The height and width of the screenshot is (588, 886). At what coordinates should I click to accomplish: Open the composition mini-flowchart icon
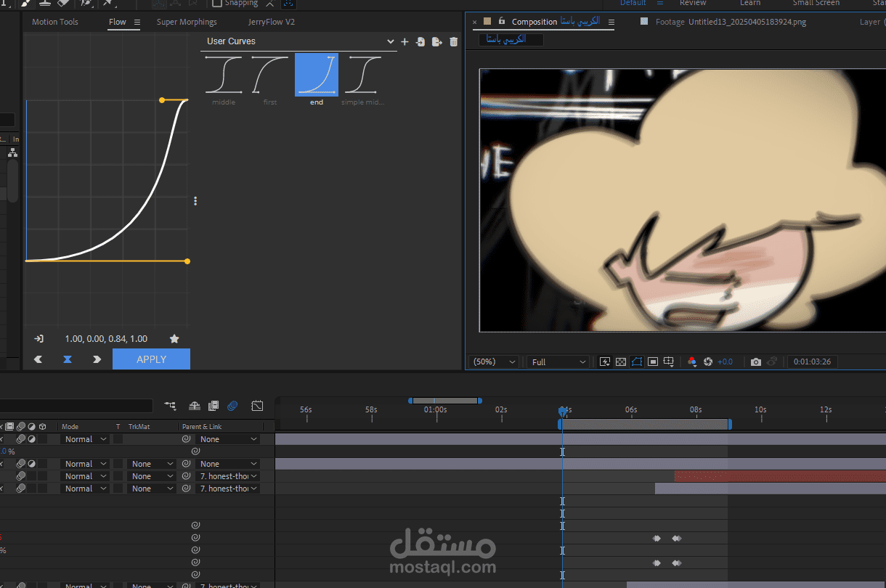coord(170,406)
